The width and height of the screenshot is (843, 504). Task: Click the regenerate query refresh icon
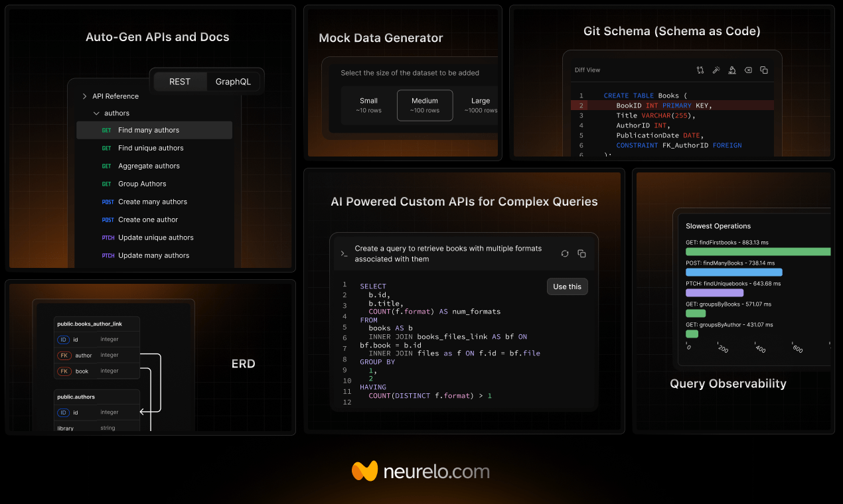click(565, 253)
